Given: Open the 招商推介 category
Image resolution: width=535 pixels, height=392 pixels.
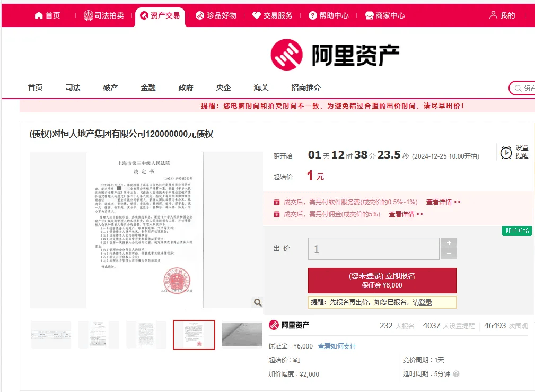Looking at the screenshot, I should [x=306, y=88].
